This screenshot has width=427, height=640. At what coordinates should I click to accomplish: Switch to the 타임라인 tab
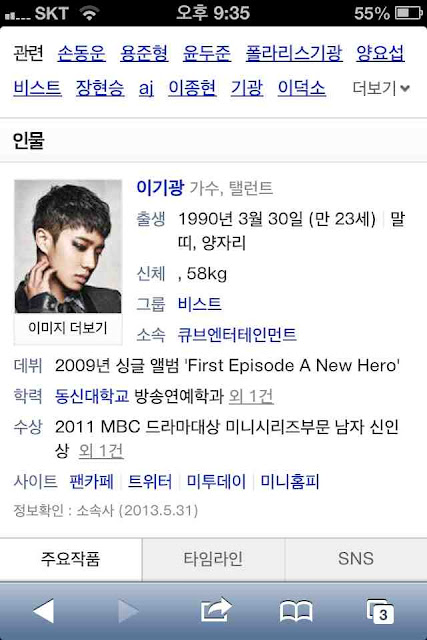pyautogui.click(x=213, y=559)
